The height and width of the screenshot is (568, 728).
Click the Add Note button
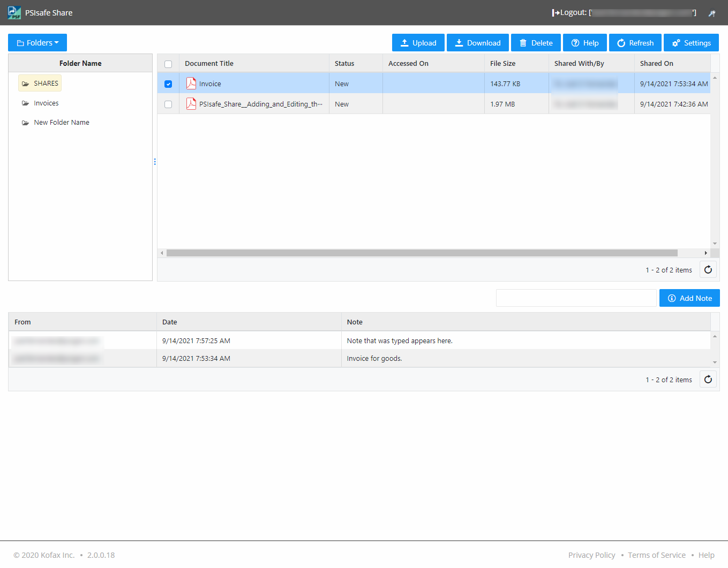point(689,298)
